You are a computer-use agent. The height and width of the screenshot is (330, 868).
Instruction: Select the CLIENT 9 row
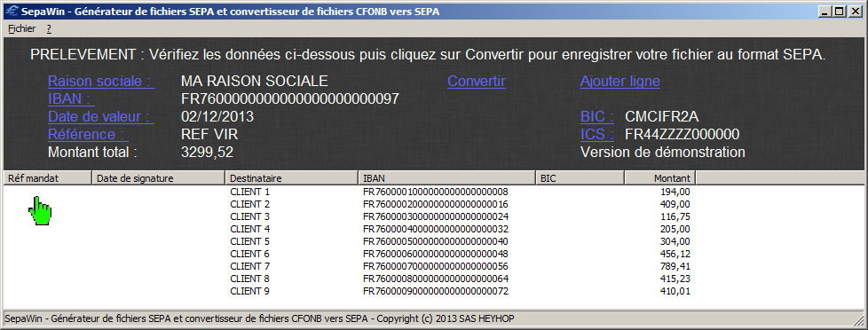click(349, 291)
